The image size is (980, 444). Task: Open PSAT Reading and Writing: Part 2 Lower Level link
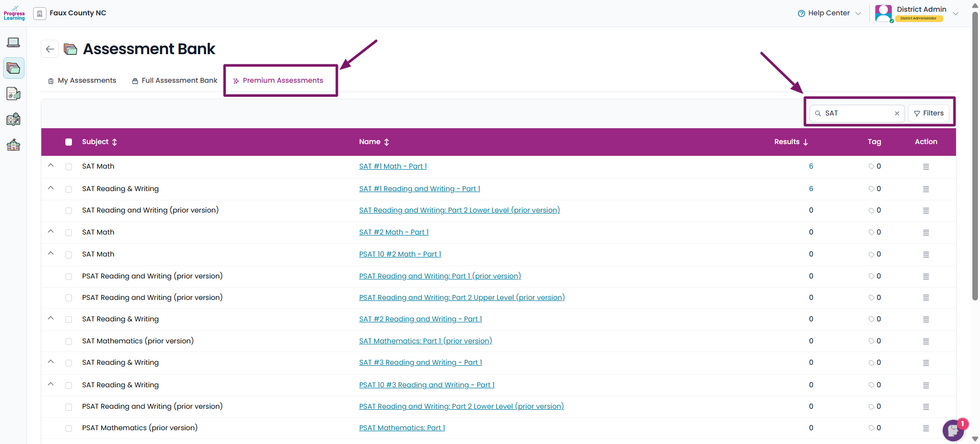coord(461,407)
